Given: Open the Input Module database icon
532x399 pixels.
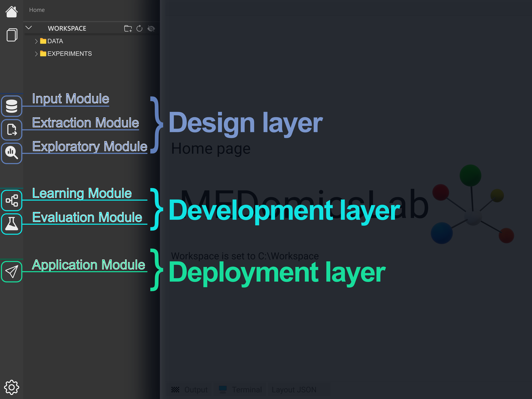Looking at the screenshot, I should pos(12,106).
